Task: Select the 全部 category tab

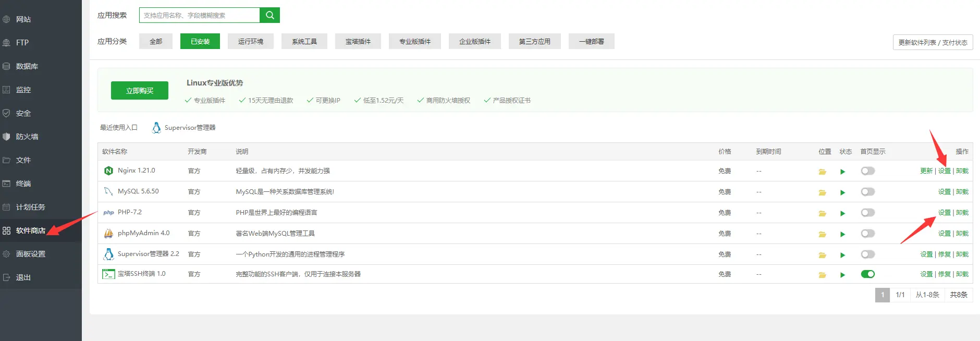Action: point(156,41)
